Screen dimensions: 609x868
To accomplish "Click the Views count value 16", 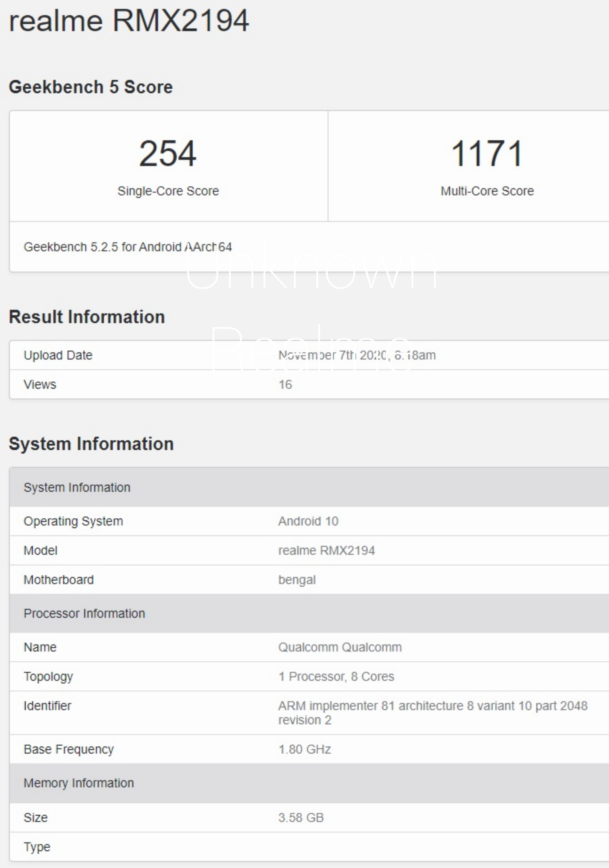I will click(x=285, y=385).
